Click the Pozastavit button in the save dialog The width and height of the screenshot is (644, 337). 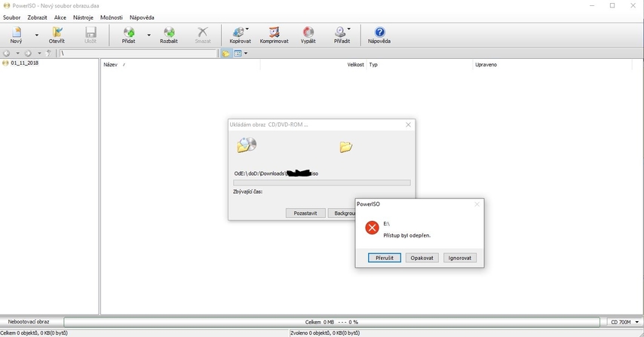[x=305, y=213]
